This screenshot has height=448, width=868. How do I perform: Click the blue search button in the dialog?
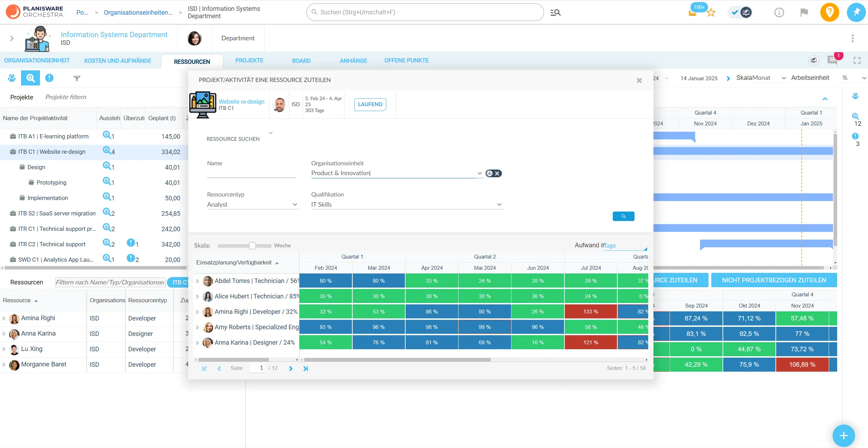(623, 216)
